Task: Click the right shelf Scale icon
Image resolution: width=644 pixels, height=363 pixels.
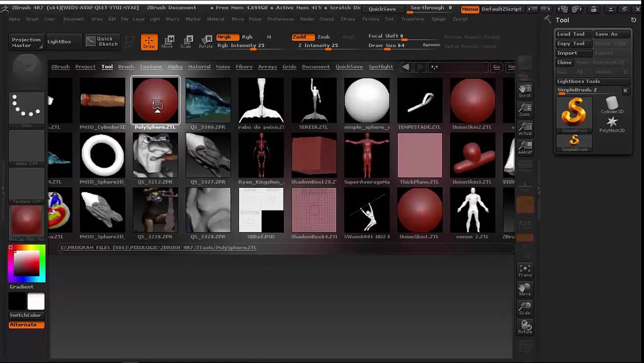Action: pyautogui.click(x=525, y=308)
